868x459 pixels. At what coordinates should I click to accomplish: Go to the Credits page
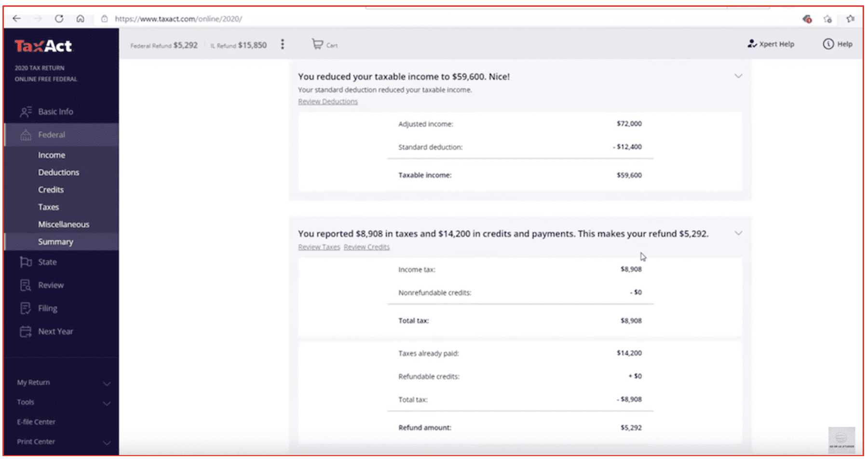pyautogui.click(x=51, y=190)
